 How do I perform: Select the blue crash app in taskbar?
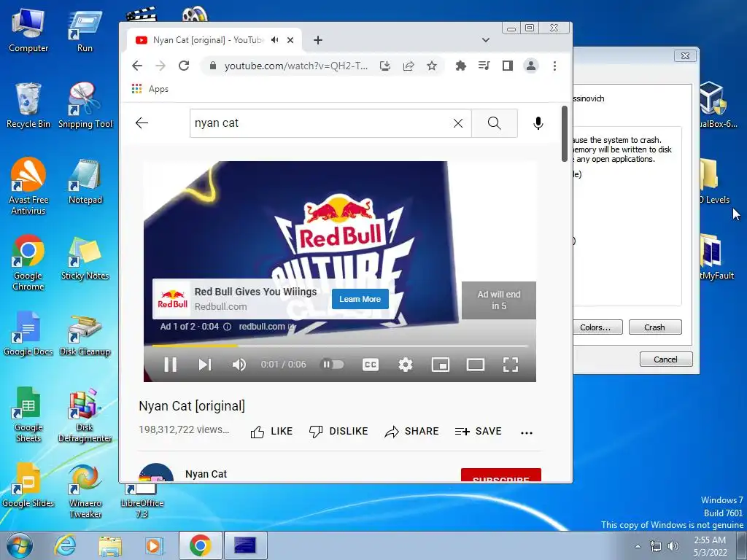click(245, 545)
